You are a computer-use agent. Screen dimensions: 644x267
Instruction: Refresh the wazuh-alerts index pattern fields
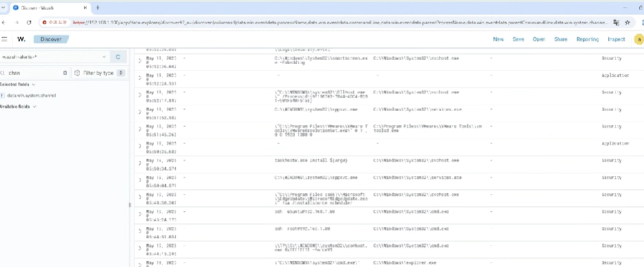(118, 57)
